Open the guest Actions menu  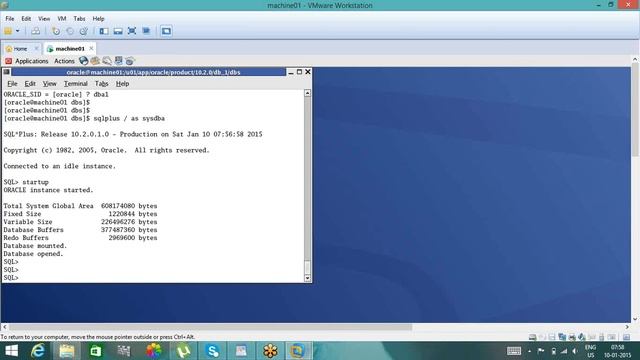click(64, 61)
